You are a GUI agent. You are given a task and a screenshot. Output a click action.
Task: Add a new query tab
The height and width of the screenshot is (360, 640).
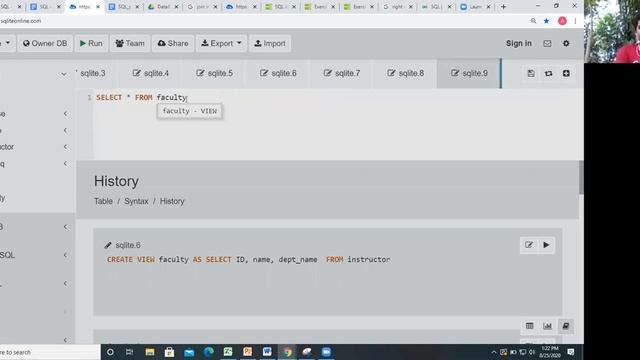[566, 73]
